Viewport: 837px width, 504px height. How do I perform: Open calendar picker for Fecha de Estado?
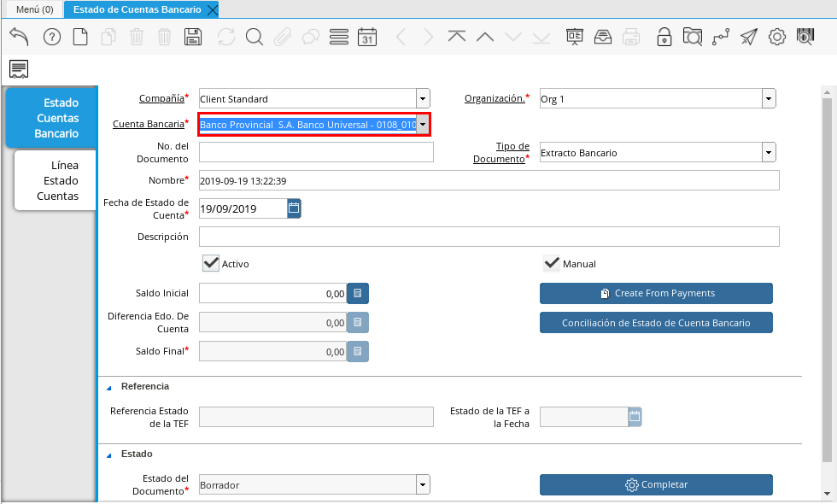(x=294, y=208)
